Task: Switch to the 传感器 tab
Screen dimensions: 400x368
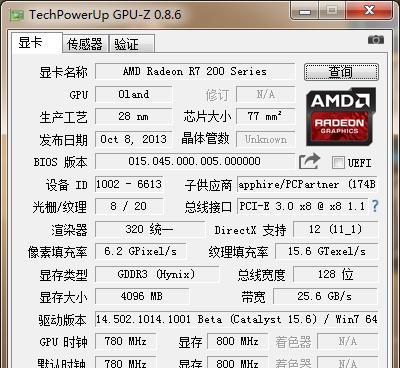Action: (85, 44)
